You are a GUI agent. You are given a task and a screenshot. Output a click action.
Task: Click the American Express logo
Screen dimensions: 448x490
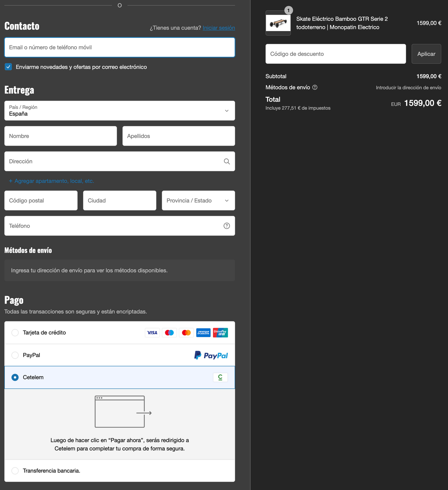point(203,333)
